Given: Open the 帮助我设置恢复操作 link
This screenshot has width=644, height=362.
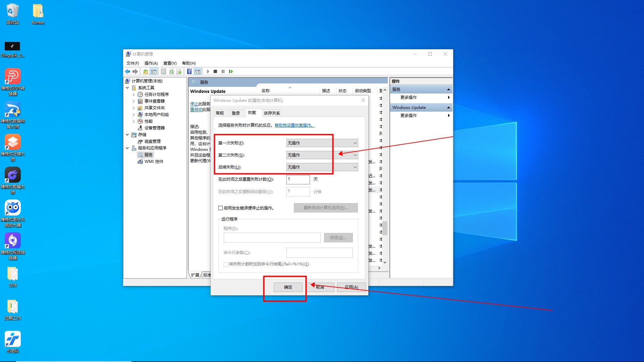Looking at the screenshot, I should click(x=294, y=125).
